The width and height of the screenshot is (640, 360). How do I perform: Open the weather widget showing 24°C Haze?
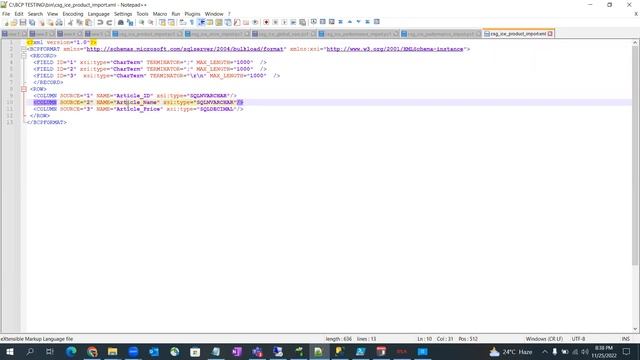click(x=511, y=351)
